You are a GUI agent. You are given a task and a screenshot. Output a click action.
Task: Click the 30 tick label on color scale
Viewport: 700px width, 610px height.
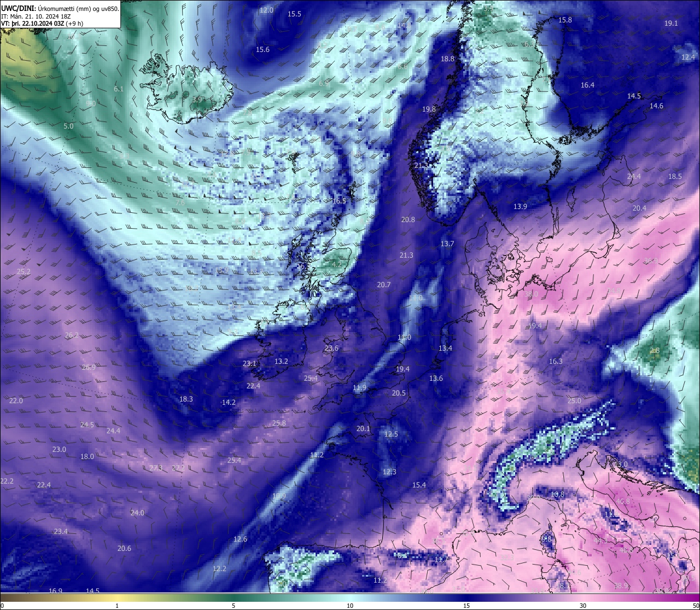583,606
